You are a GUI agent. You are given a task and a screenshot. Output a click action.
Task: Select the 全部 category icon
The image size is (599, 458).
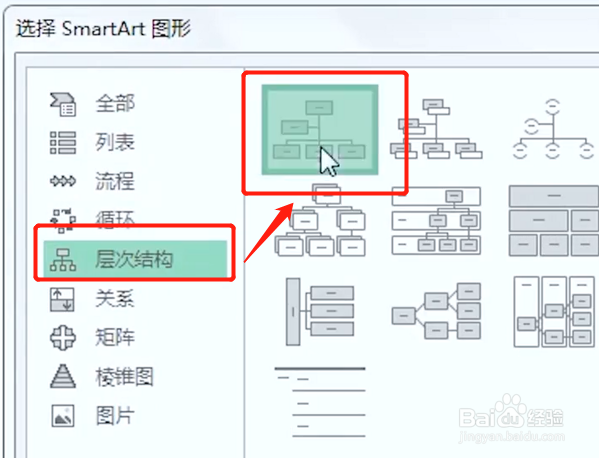tap(63, 104)
